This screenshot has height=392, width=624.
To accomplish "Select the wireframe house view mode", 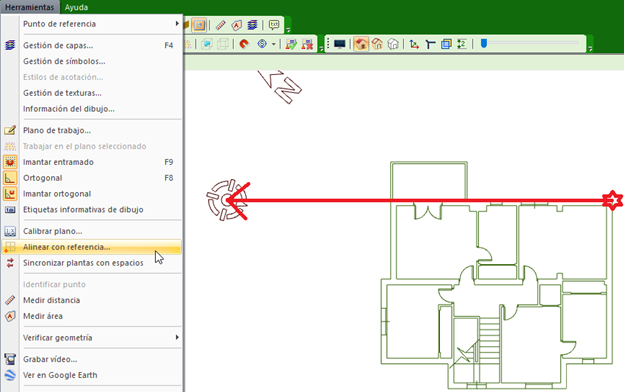I will 393,44.
